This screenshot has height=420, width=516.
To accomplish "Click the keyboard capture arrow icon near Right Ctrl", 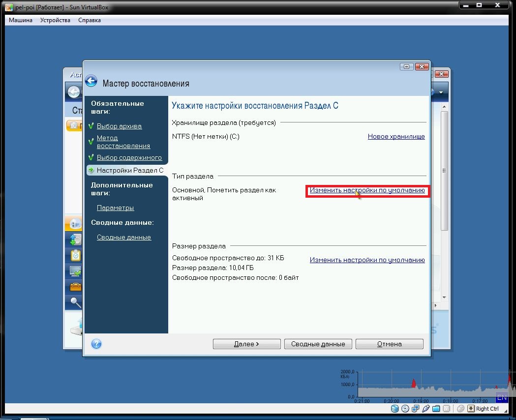I will [471, 409].
